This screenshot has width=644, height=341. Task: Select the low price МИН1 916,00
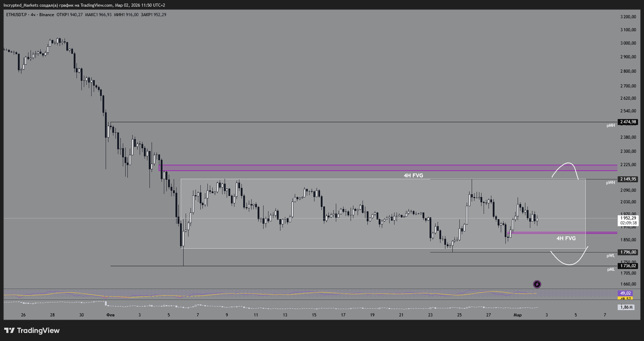pyautogui.click(x=126, y=15)
